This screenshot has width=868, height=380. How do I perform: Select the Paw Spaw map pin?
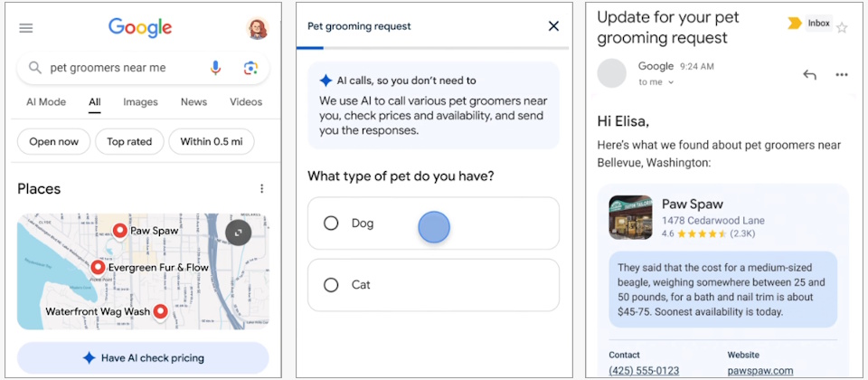coord(120,231)
